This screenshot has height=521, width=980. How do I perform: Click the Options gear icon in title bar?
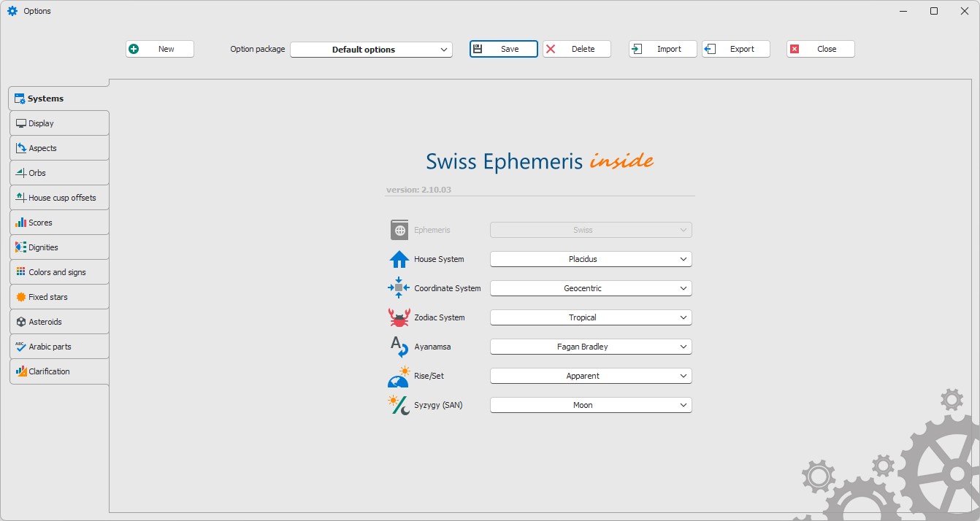(x=12, y=11)
